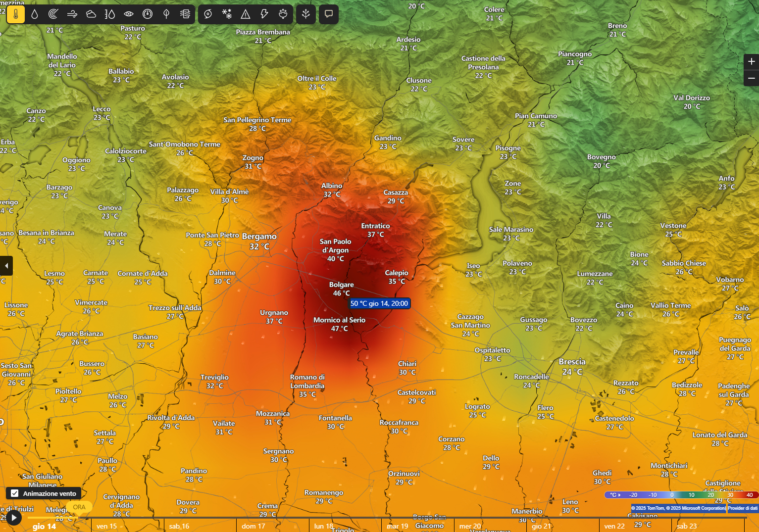
Task: Show Severe weather alerts triangle icon
Action: [246, 14]
